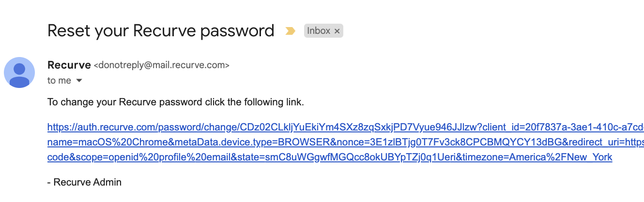
Task: Click the Inbox label chip
Action: [323, 31]
